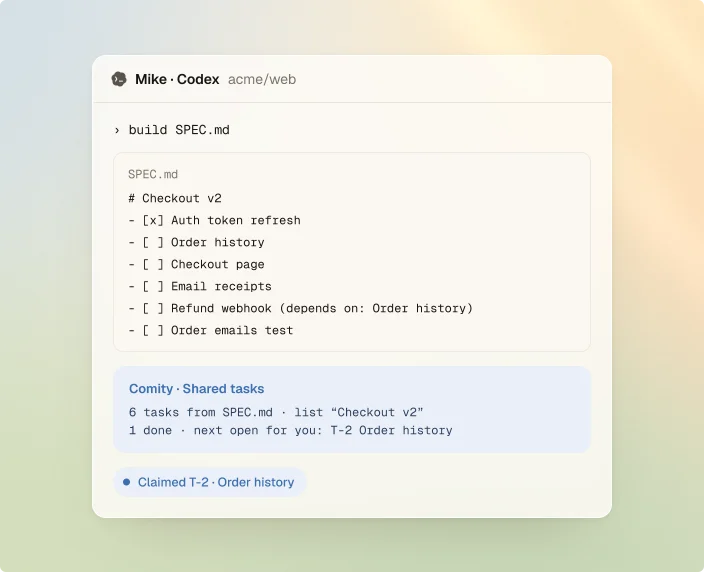
Task: Select the # Checkout v2 heading line
Action: (175, 198)
